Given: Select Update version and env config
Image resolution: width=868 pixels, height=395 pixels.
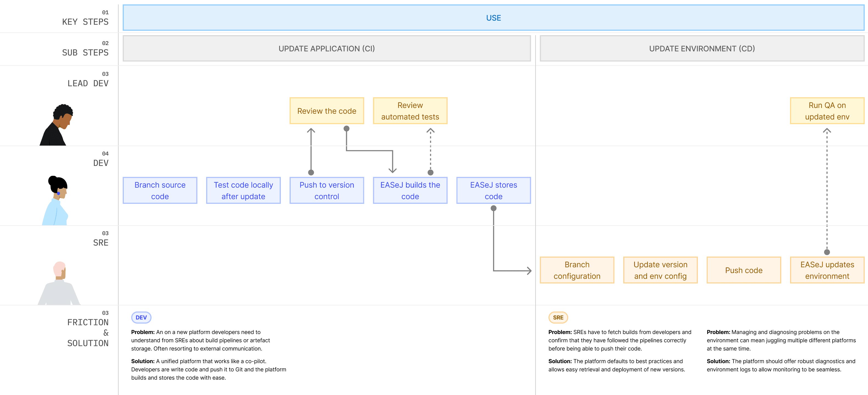Looking at the screenshot, I should click(660, 270).
